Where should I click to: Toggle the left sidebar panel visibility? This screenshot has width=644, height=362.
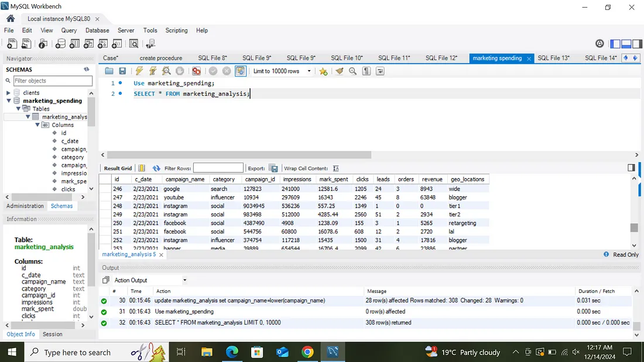pos(615,43)
